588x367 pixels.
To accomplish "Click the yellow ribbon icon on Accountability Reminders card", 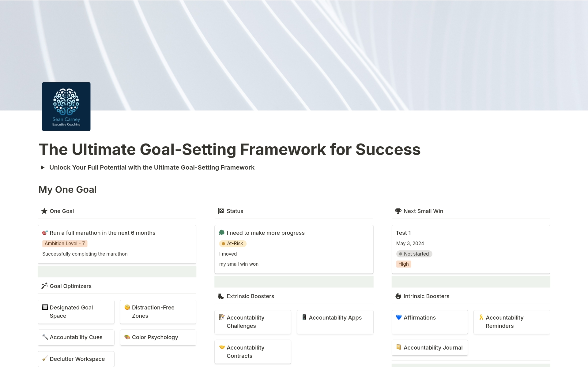I will [x=481, y=317].
